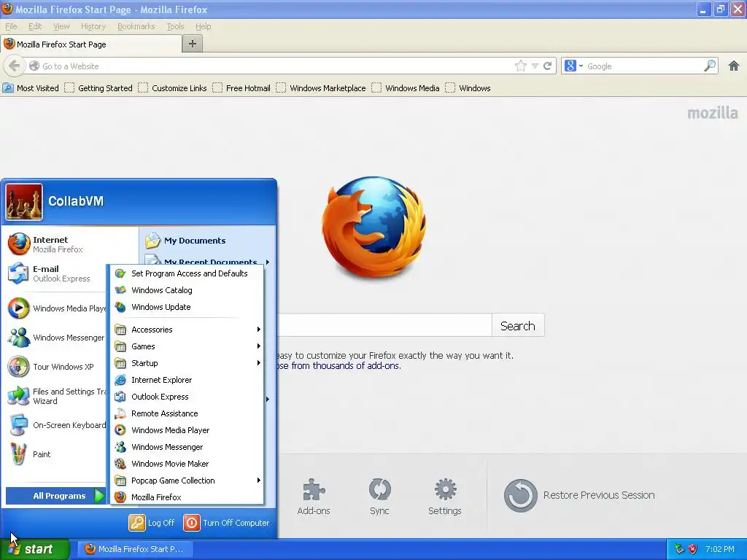The width and height of the screenshot is (747, 560).
Task: Click the Mozilla Firefox taskbar button
Action: pyautogui.click(x=134, y=549)
